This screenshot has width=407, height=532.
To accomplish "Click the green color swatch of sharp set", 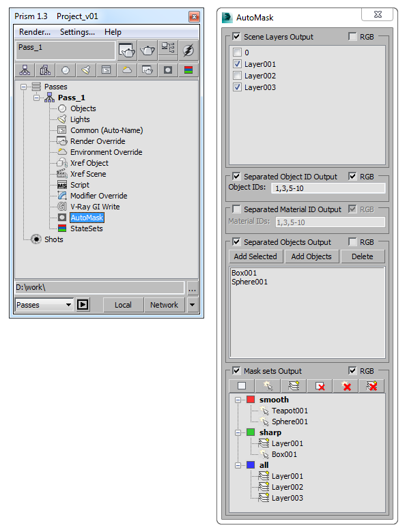I will click(251, 432).
